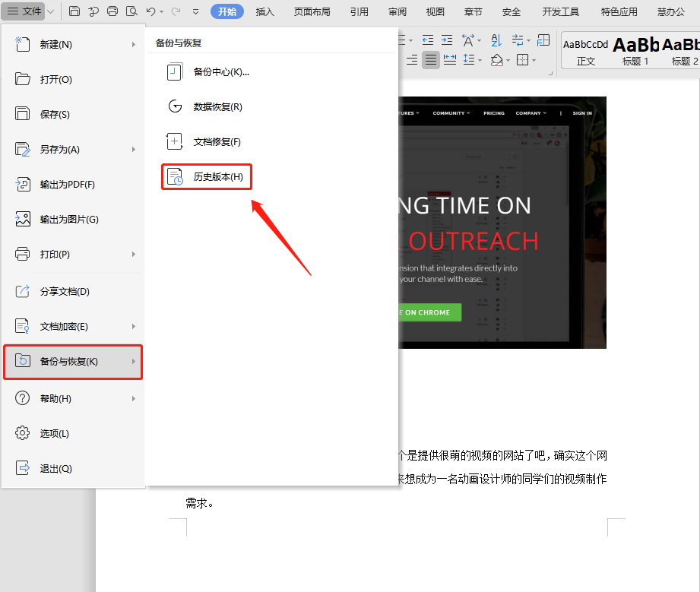Select 备份与恢复(K) menu entry

73,362
